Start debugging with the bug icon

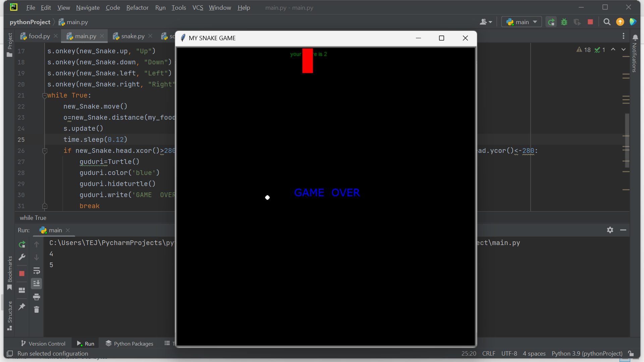click(x=564, y=21)
